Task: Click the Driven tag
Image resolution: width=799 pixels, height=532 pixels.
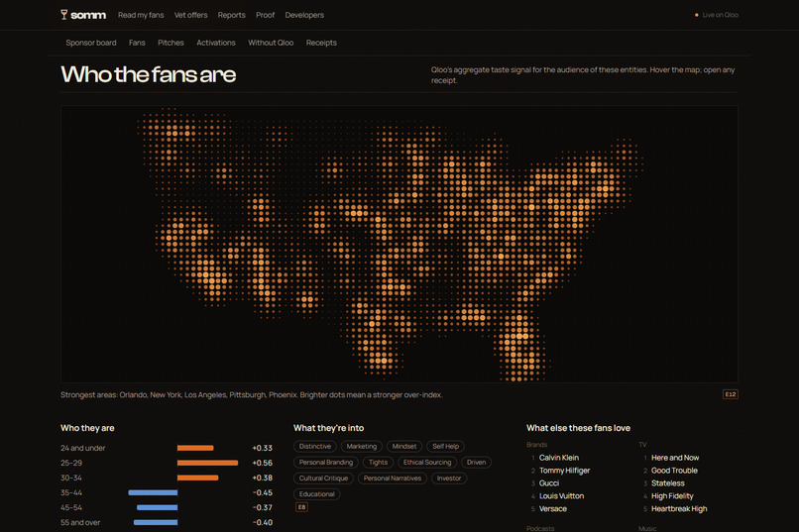Action: (476, 463)
